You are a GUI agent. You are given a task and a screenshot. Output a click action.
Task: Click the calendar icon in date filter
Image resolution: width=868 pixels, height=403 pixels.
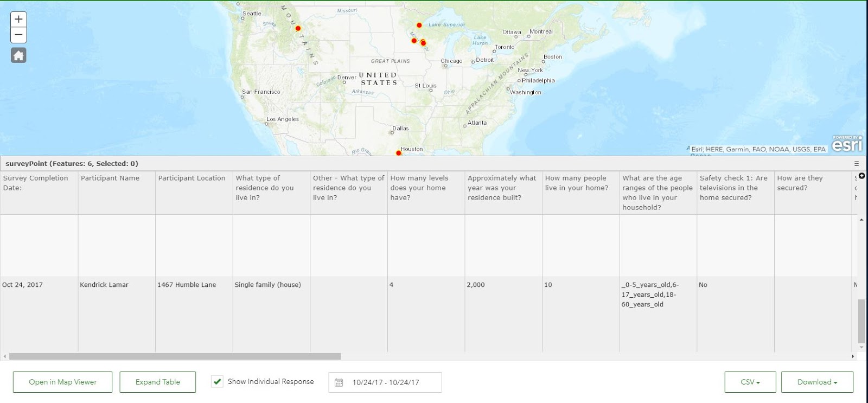point(339,382)
